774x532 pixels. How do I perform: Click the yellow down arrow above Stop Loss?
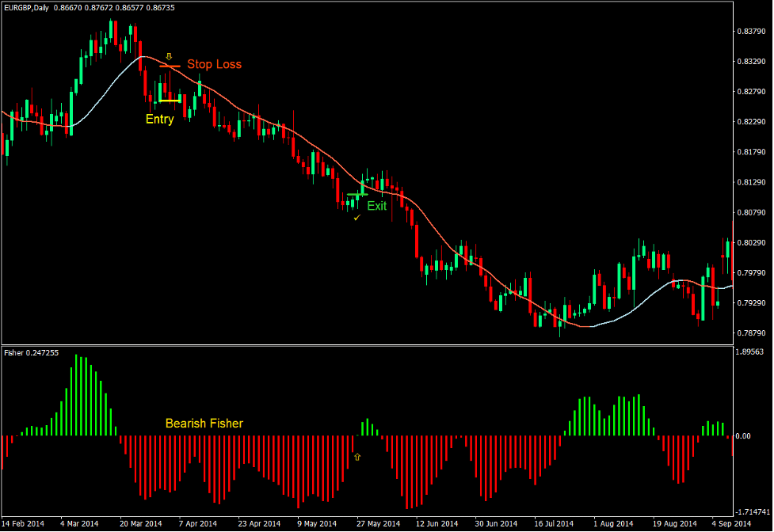click(169, 55)
